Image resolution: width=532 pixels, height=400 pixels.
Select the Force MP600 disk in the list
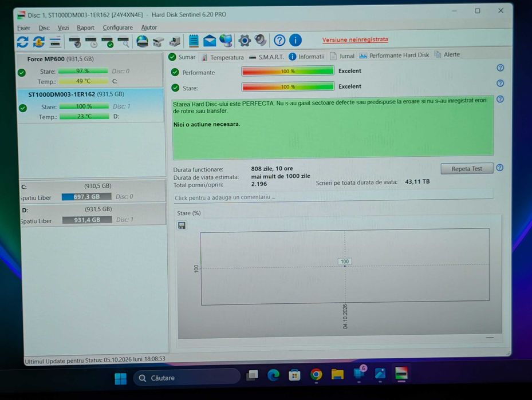click(90, 70)
